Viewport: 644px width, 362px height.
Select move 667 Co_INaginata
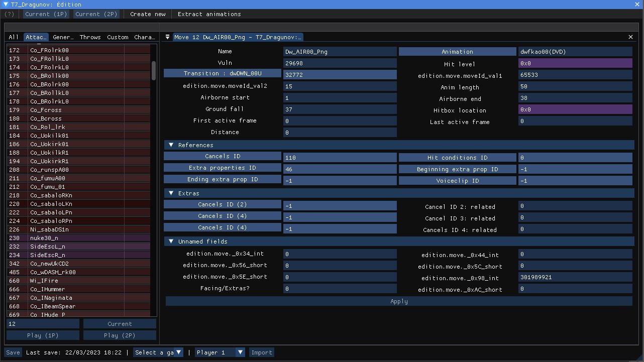click(78, 298)
